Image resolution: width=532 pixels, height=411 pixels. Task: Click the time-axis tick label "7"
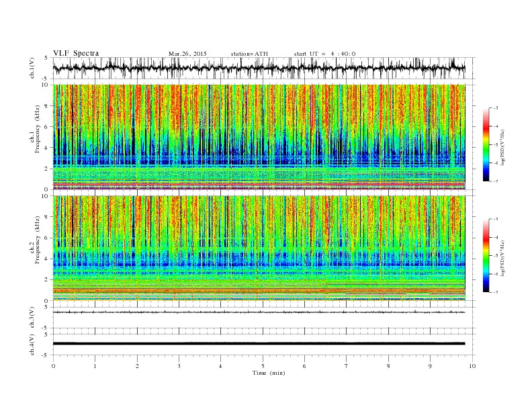[x=347, y=366]
